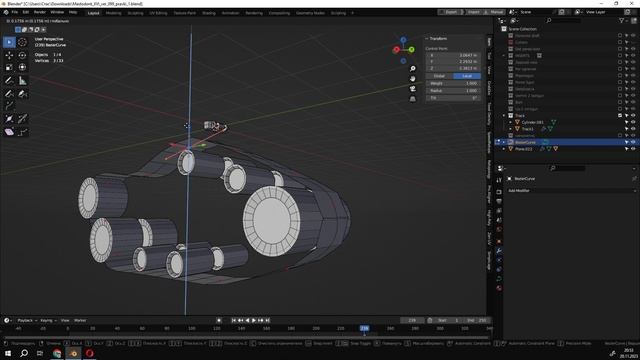640x360 pixels.
Task: Open Render properties tab
Action: tap(499, 191)
